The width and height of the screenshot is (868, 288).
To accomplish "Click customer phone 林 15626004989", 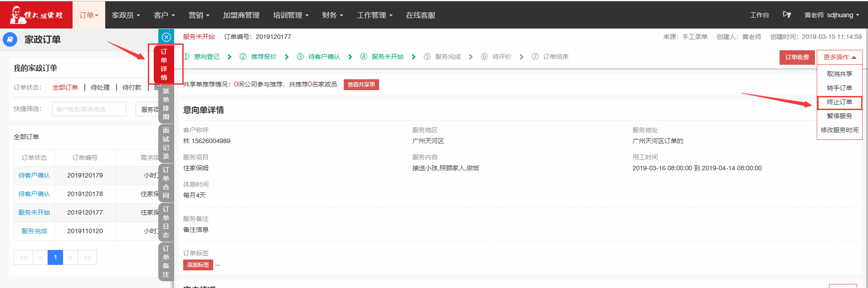I will tap(207, 141).
